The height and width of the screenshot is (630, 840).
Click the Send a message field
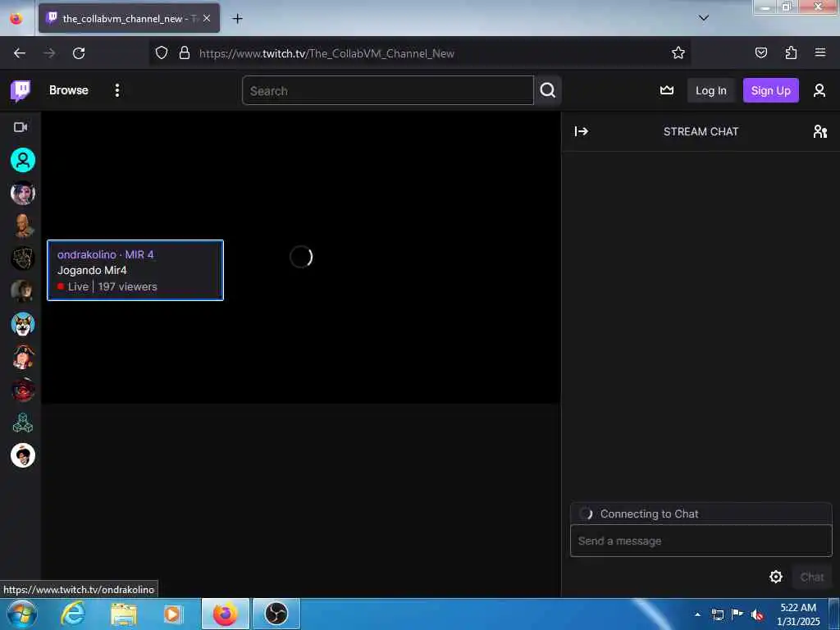701,541
